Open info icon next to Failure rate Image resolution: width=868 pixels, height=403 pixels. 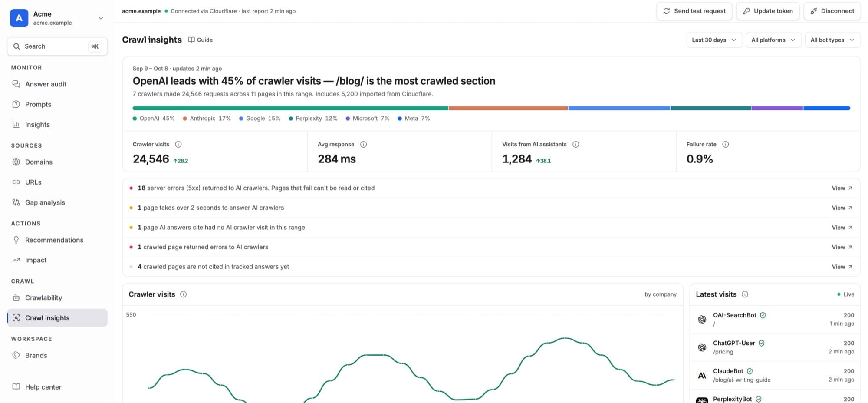pos(726,144)
